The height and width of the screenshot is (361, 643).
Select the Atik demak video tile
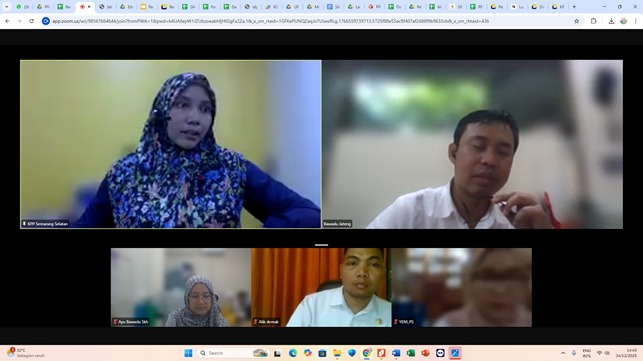[x=322, y=287]
